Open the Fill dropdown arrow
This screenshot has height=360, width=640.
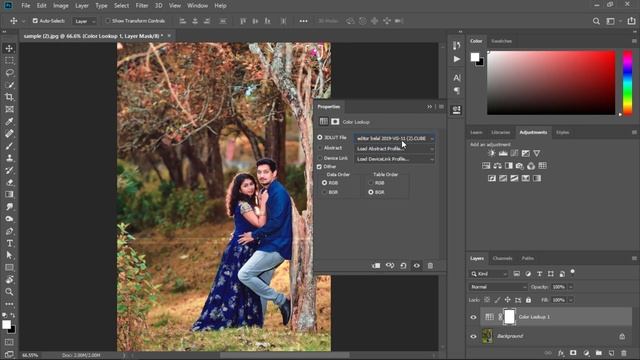coord(571,300)
